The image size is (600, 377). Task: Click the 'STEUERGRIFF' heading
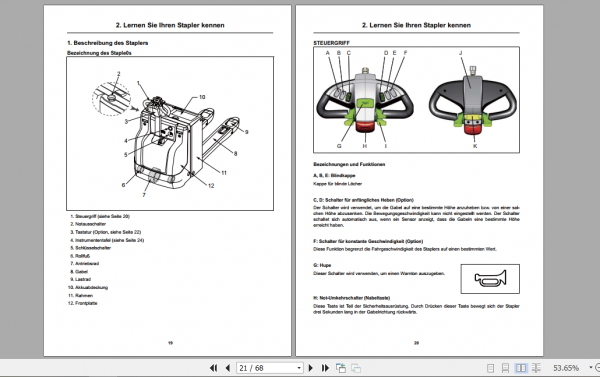(331, 43)
